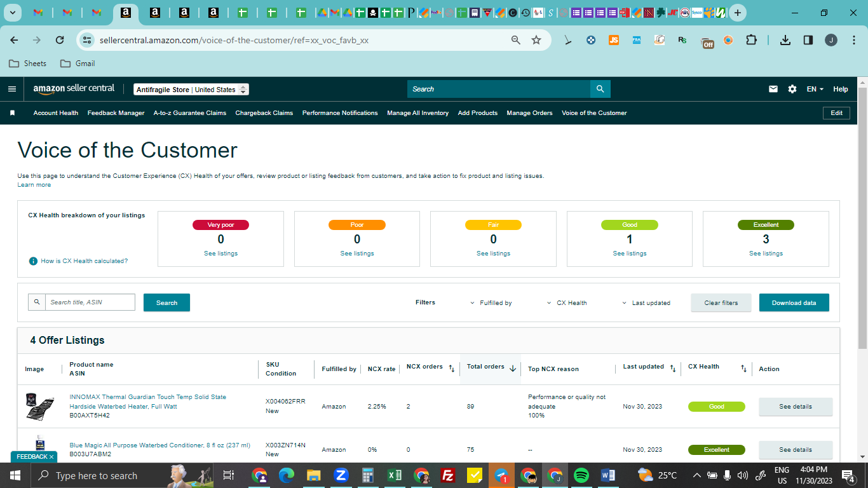See listings under Good
The height and width of the screenshot is (488, 868).
click(x=629, y=254)
